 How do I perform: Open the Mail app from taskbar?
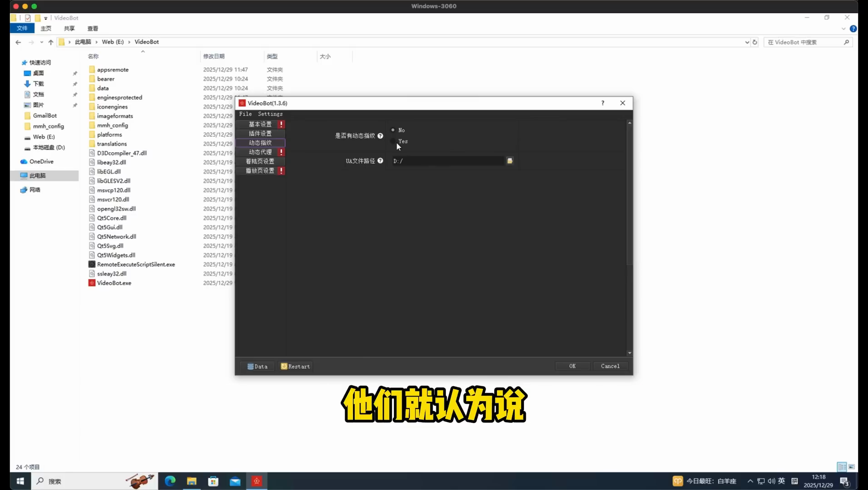point(235,481)
